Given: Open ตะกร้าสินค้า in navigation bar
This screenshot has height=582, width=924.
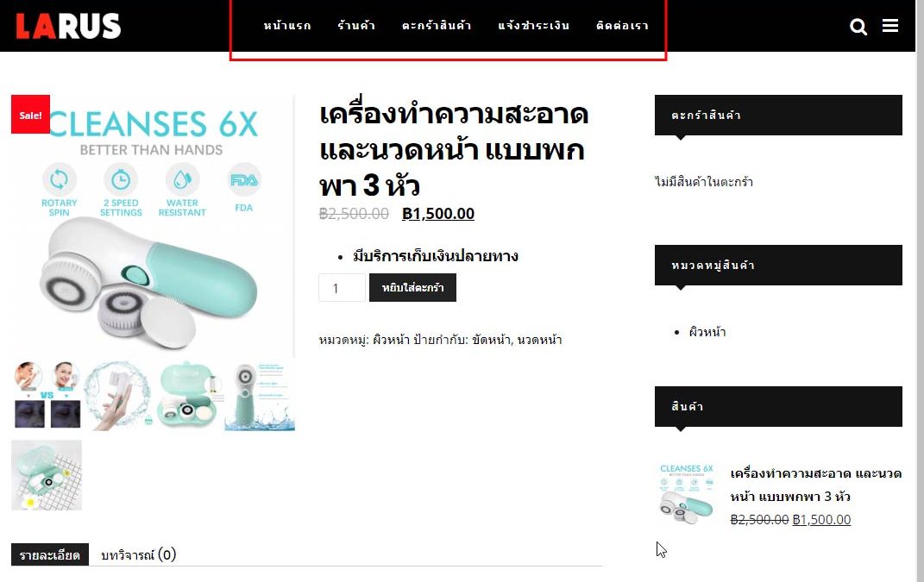Looking at the screenshot, I should click(436, 25).
